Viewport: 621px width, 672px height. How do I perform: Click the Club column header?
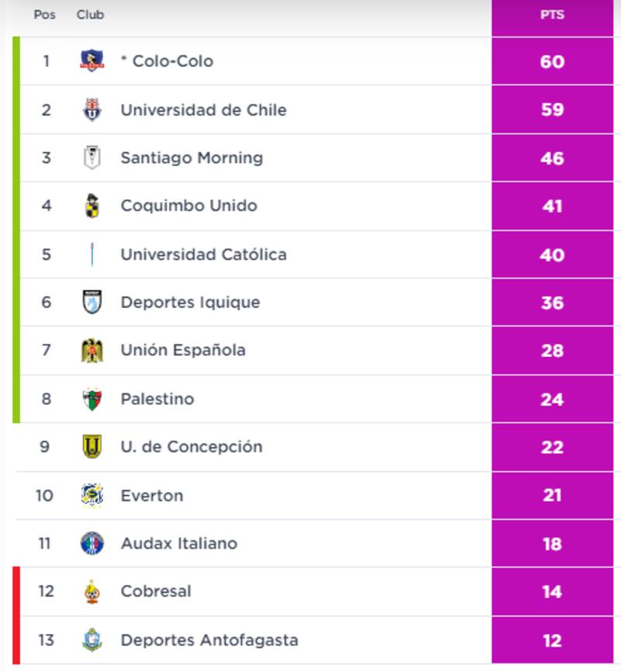click(x=90, y=15)
